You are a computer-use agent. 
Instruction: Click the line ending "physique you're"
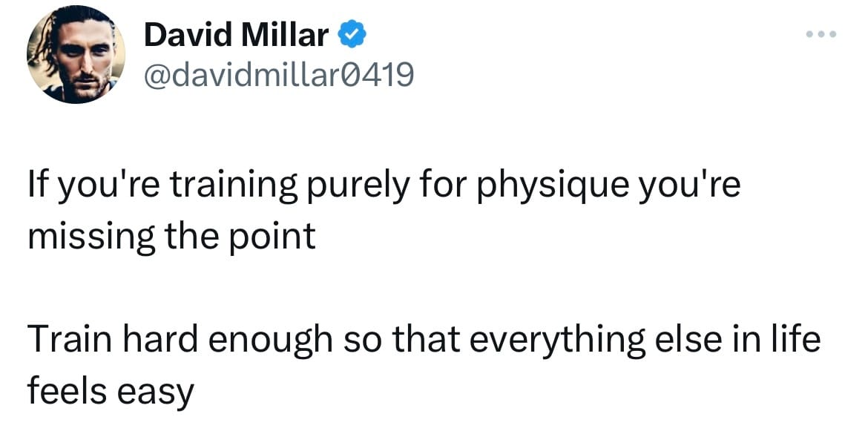click(x=383, y=188)
